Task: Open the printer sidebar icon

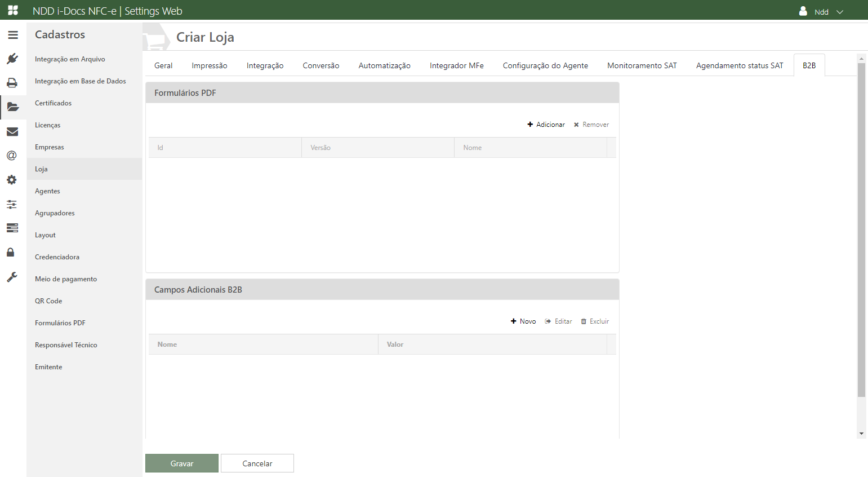Action: tap(12, 83)
